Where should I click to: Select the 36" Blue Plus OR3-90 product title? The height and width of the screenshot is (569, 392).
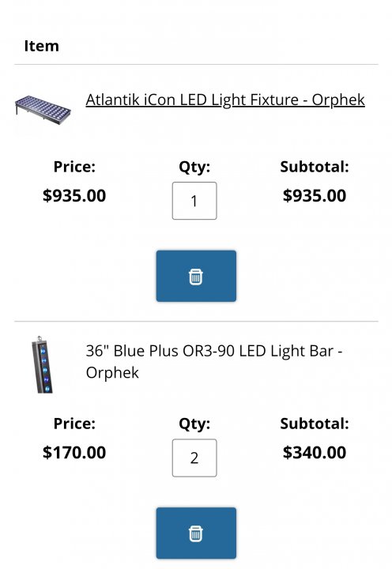[x=214, y=361]
